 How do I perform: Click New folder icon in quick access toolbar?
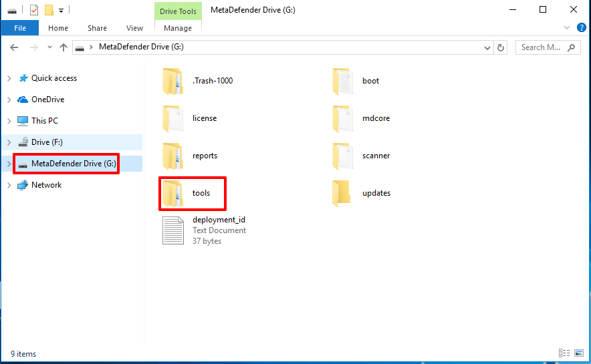[49, 10]
